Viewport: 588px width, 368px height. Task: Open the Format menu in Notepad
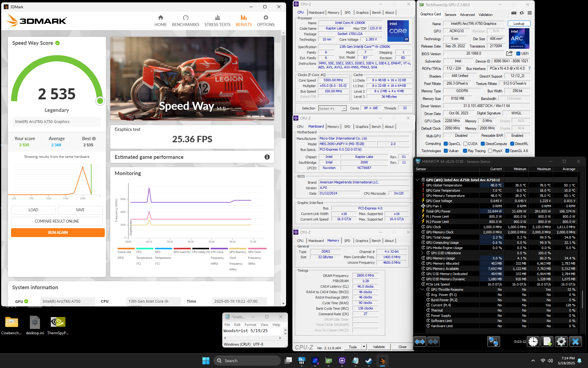pos(250,325)
